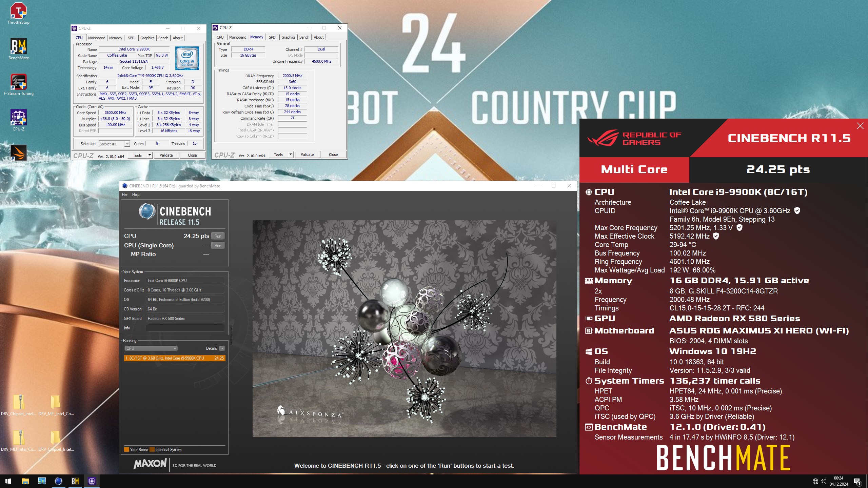Open the Ranking CPU dropdown in Cinebench
The height and width of the screenshot is (488, 868).
click(x=151, y=348)
